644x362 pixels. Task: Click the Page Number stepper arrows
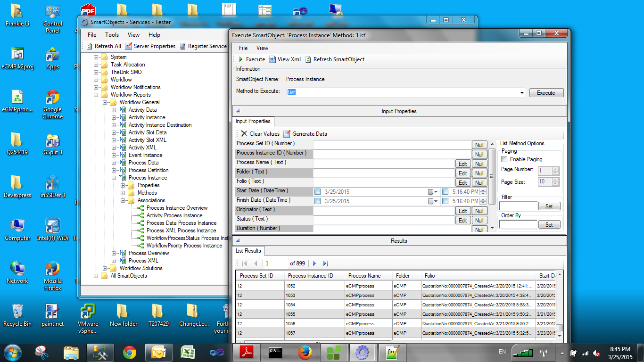(x=555, y=171)
